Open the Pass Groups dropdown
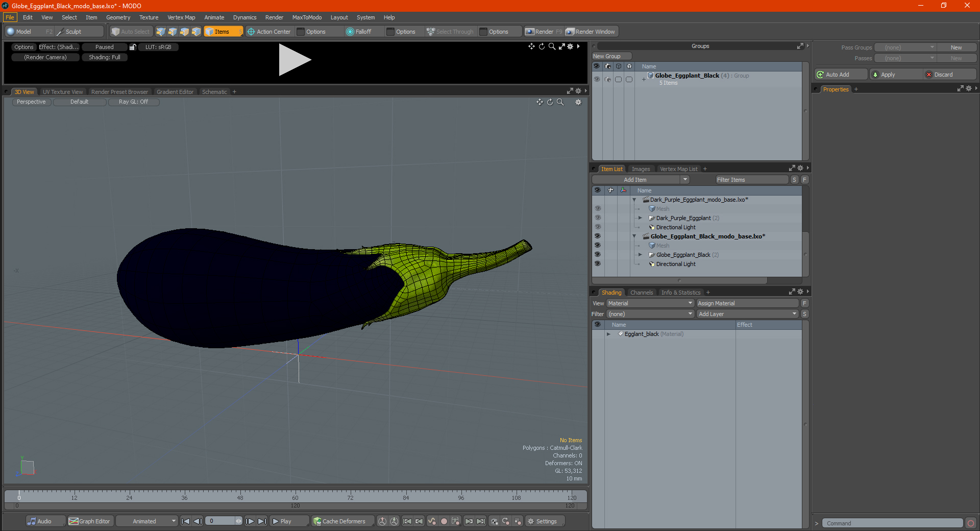 [x=905, y=47]
